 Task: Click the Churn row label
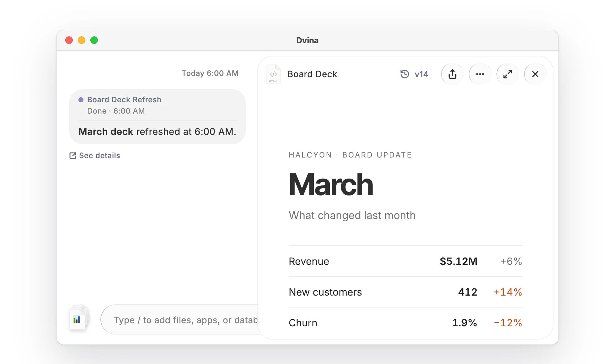click(x=303, y=323)
